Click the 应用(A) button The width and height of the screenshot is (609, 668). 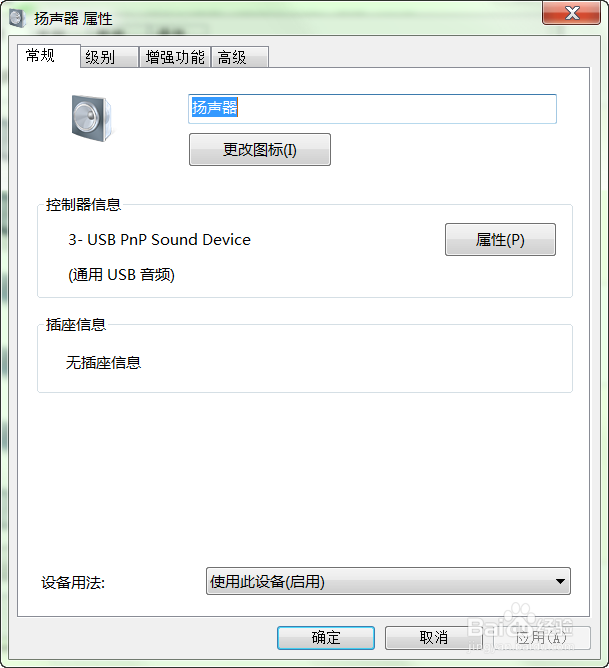pyautogui.click(x=541, y=638)
